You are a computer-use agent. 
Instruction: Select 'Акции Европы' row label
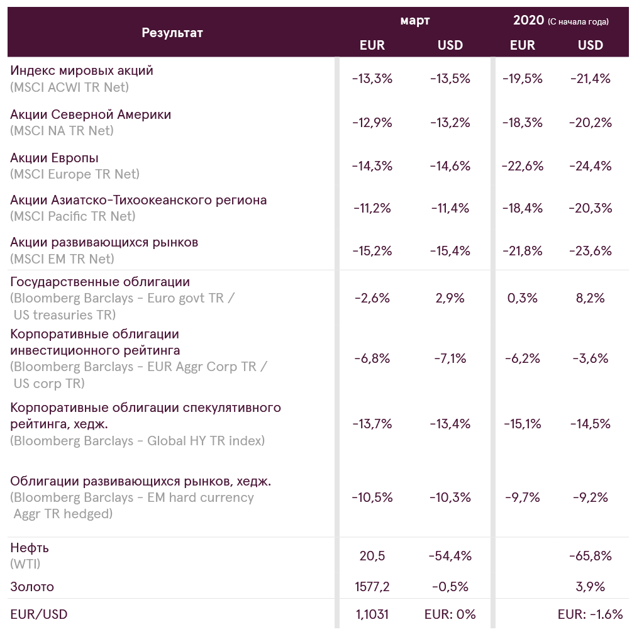click(54, 158)
